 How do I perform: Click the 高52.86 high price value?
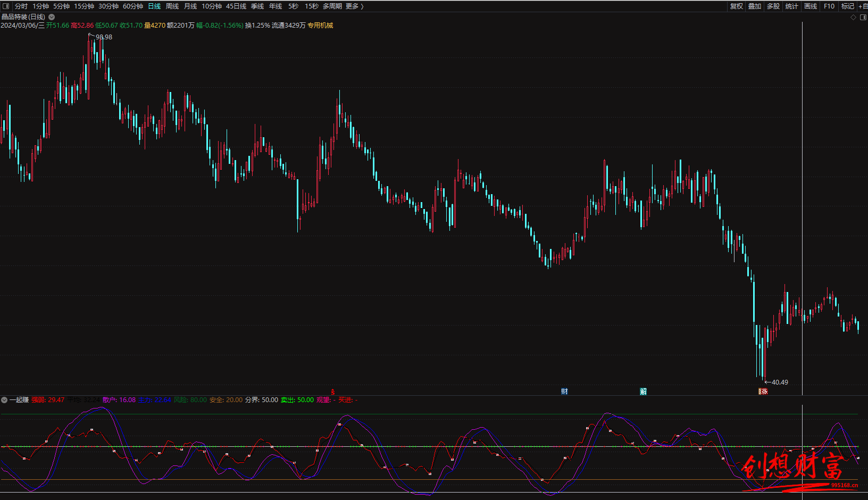tap(82, 26)
